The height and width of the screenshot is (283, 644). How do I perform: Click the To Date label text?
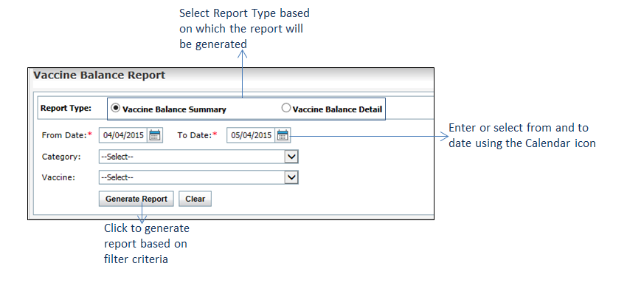pyautogui.click(x=195, y=135)
